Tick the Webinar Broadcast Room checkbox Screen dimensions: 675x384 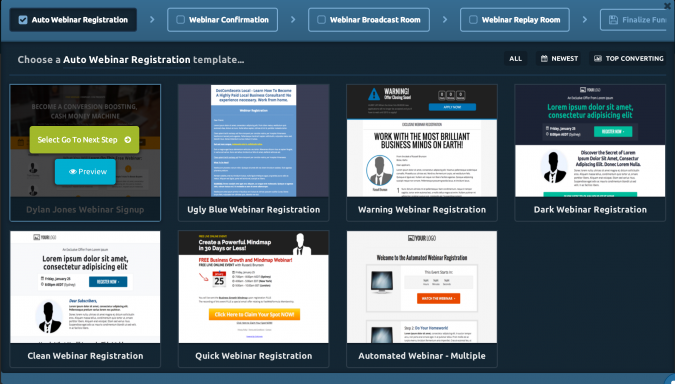click(x=321, y=20)
